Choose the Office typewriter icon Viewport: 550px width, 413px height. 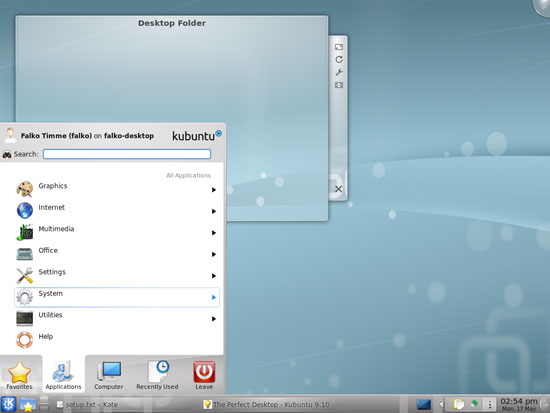(25, 254)
